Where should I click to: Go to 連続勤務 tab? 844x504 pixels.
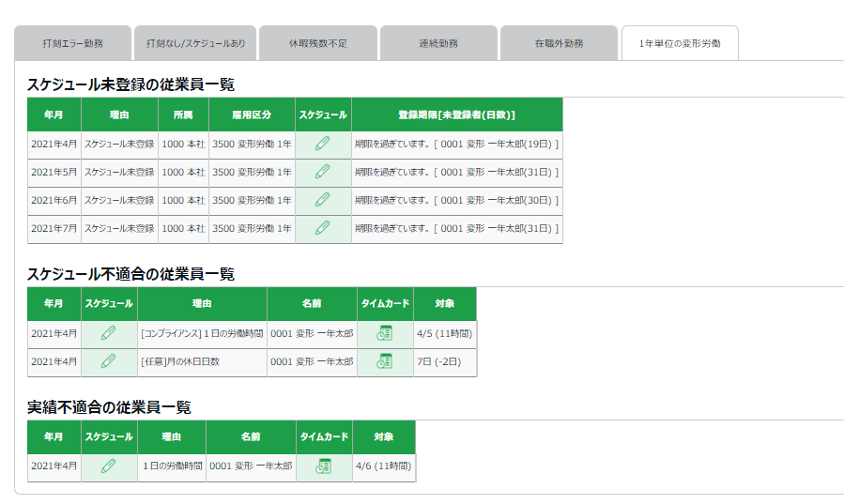tap(438, 43)
